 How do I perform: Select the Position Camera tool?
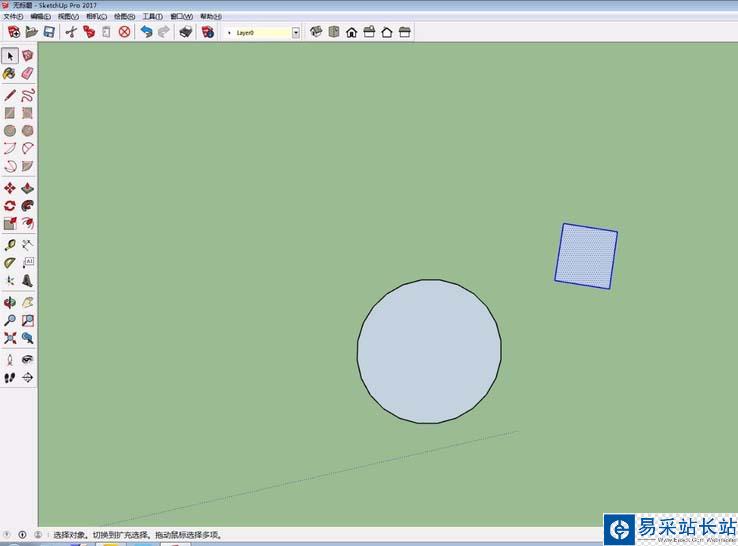pos(10,360)
